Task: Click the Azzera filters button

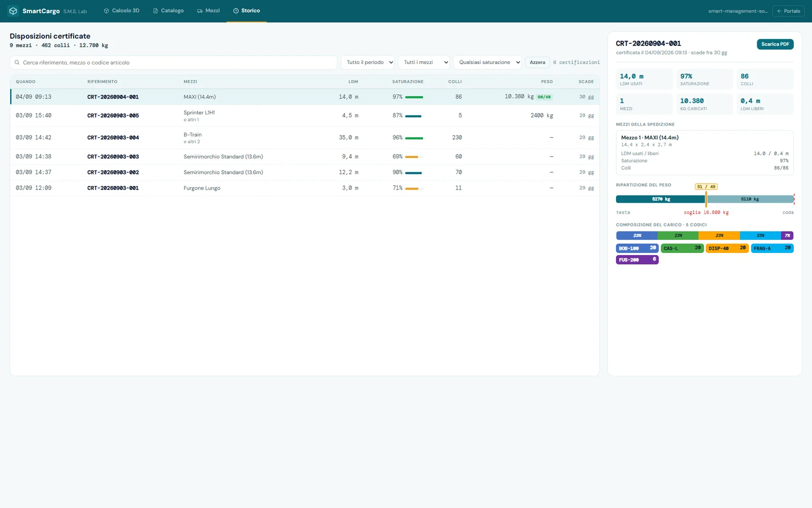Action: click(537, 62)
